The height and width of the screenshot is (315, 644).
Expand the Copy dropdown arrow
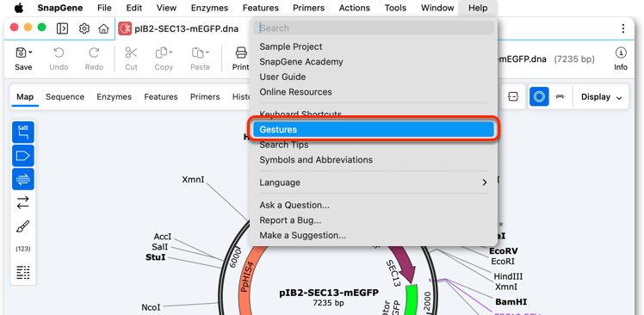coord(170,52)
